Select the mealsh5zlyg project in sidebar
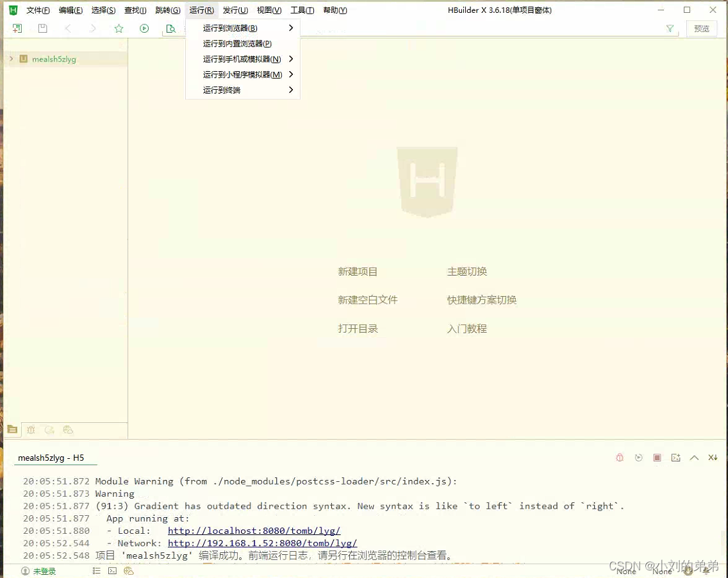 [x=54, y=59]
